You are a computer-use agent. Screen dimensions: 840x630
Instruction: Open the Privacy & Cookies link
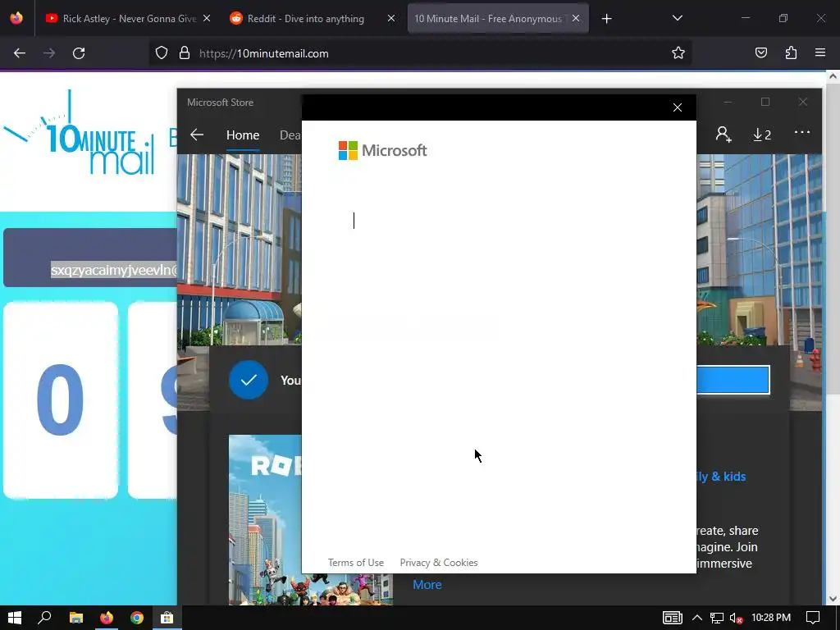pos(439,563)
